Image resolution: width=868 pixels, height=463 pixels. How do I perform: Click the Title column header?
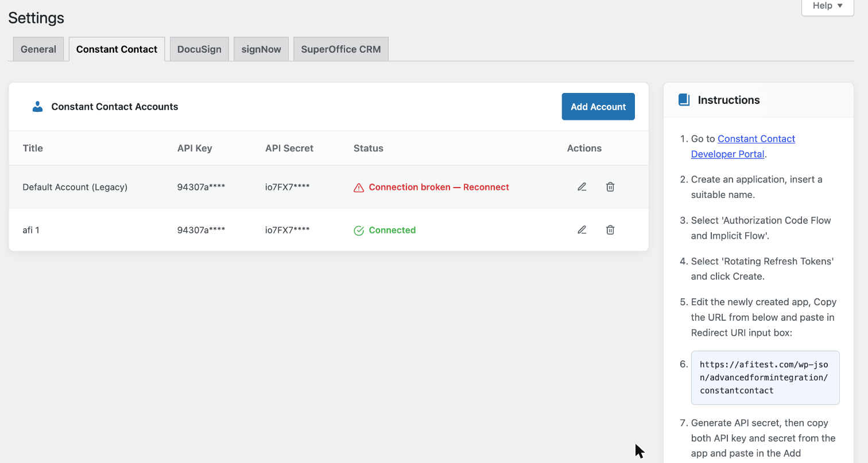(33, 148)
